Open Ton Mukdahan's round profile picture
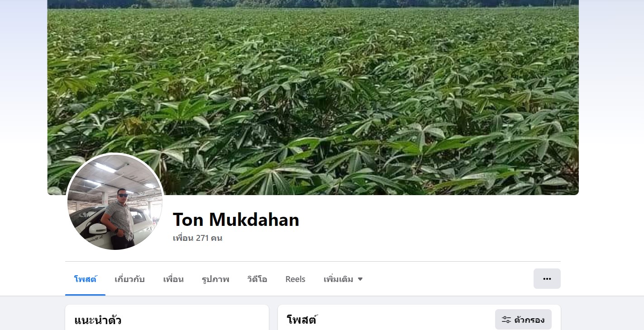Screen dimensions: 644x330 tap(115, 202)
